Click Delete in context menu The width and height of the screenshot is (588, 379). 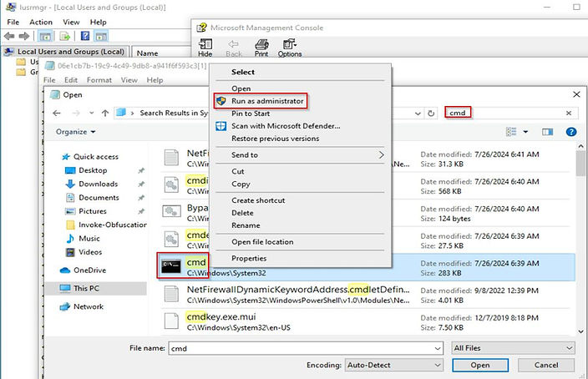tap(242, 213)
